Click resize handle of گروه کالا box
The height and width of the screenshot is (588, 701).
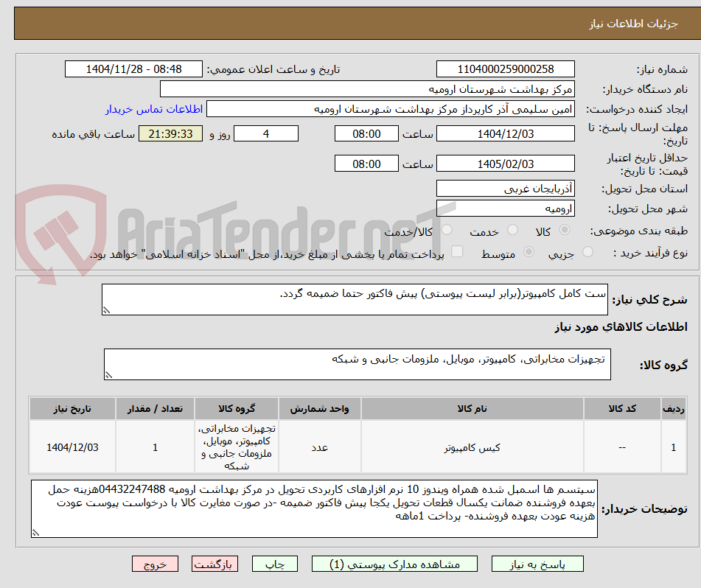(108, 375)
